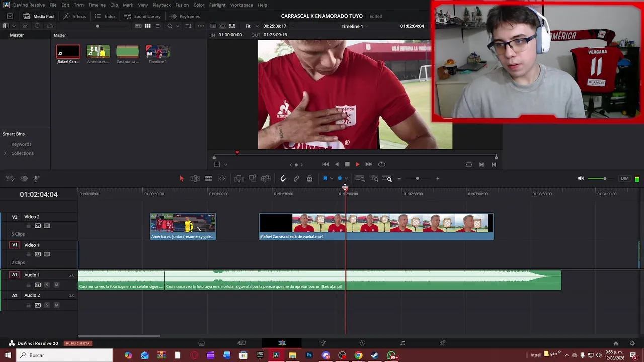Toggle the Media Pool panel button
The width and height of the screenshot is (644, 362).
39,16
